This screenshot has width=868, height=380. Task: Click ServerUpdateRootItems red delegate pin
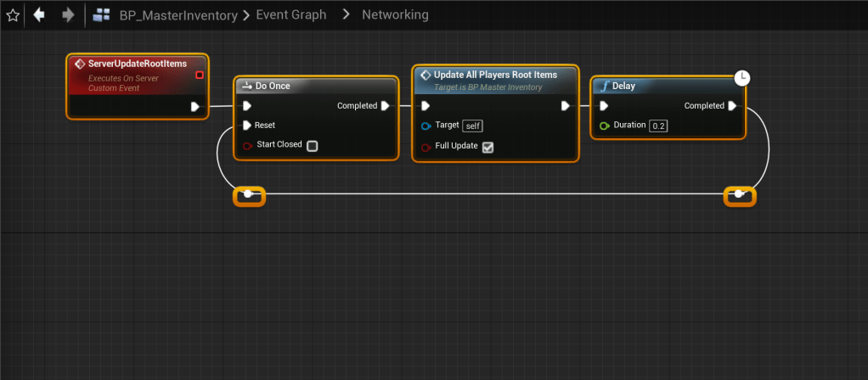coord(200,75)
